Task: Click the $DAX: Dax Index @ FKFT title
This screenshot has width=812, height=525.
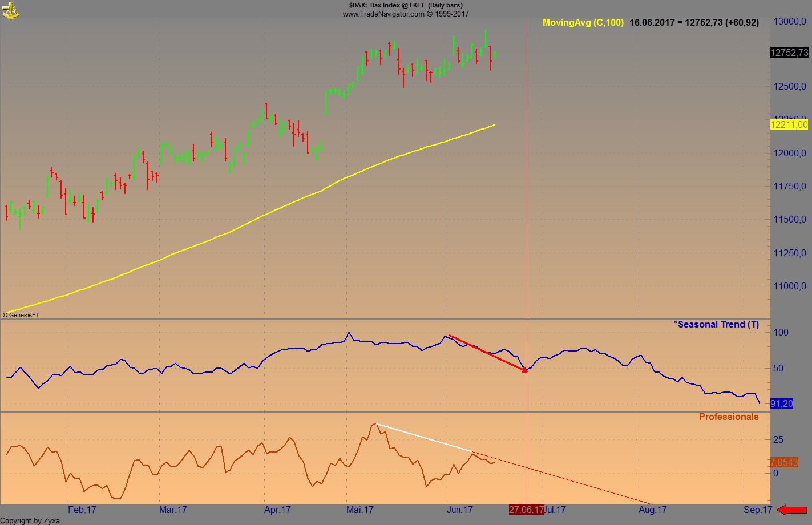Action: (x=406, y=5)
